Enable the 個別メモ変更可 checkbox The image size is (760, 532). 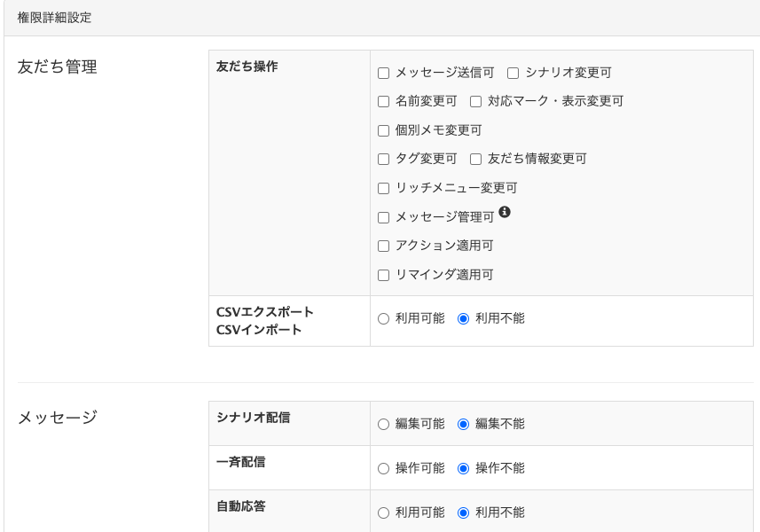tap(383, 130)
